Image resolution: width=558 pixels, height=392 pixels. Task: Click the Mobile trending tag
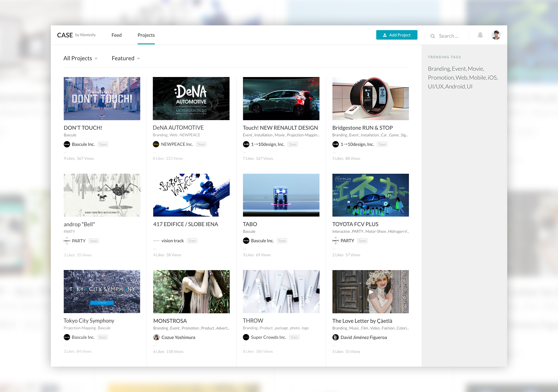click(x=477, y=78)
